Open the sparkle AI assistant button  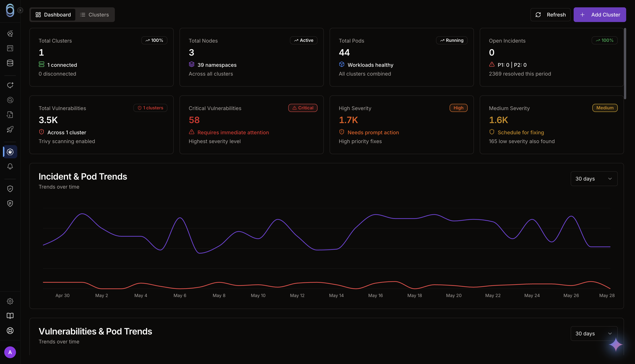616,345
